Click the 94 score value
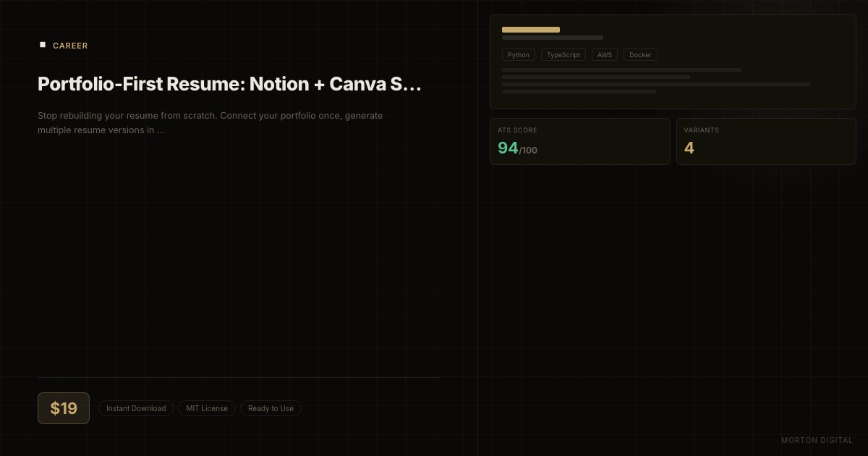 pyautogui.click(x=508, y=148)
